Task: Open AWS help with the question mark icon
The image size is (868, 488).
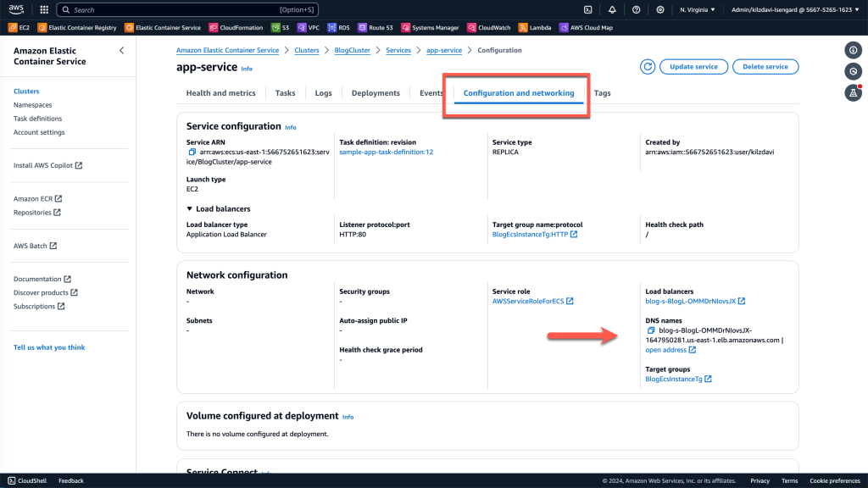Action: tap(636, 9)
